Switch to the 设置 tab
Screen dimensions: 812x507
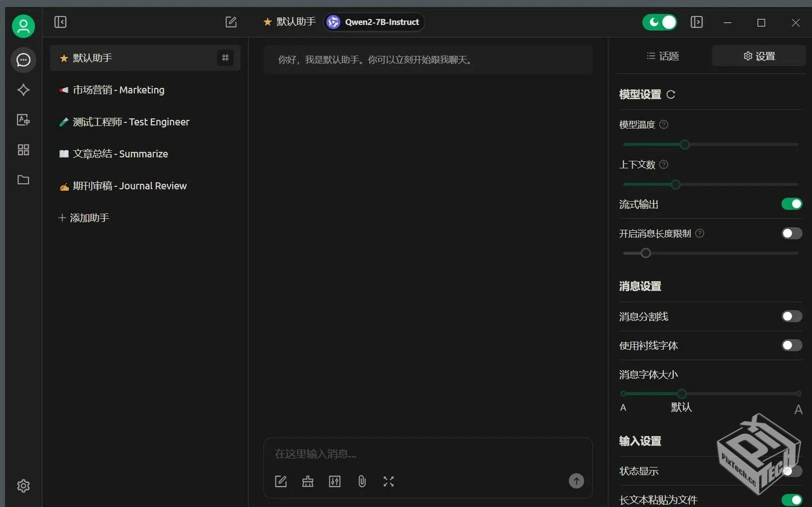759,56
